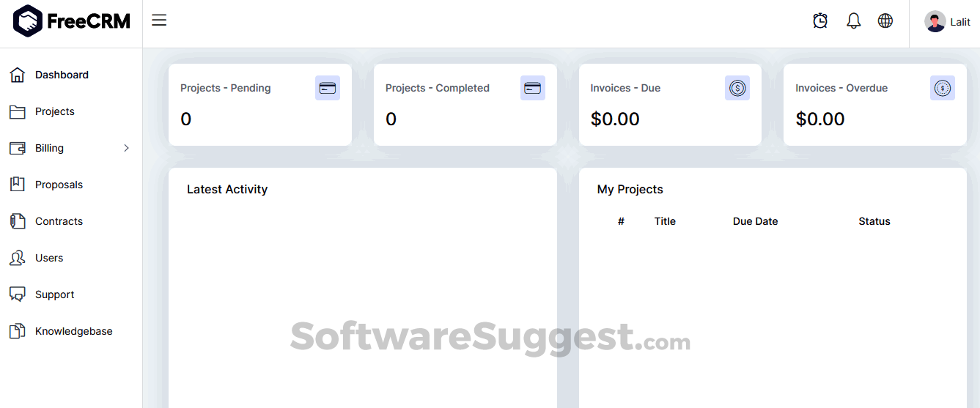Viewport: 980px width, 408px height.
Task: Click the Projects - Completed card icon
Action: [x=533, y=88]
